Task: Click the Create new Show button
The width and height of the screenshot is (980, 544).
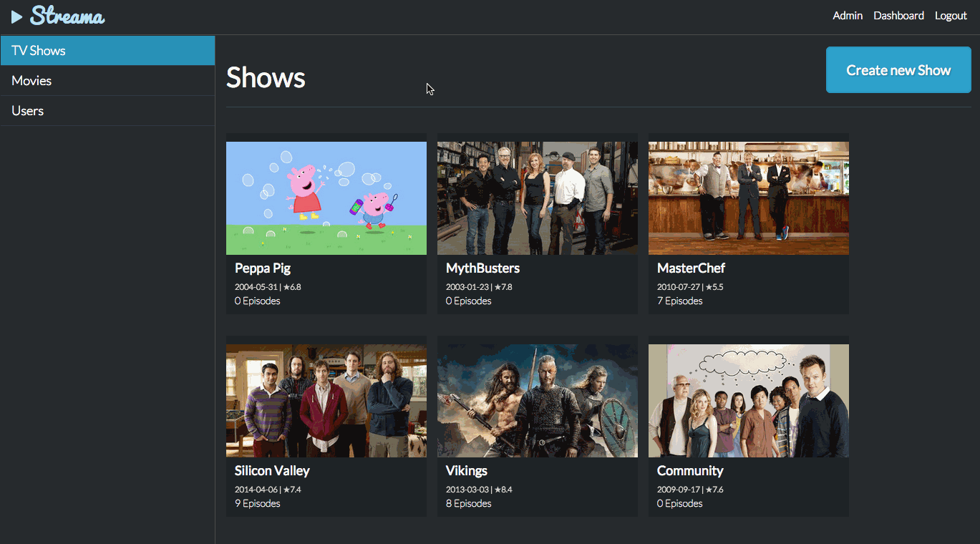Action: click(x=898, y=70)
